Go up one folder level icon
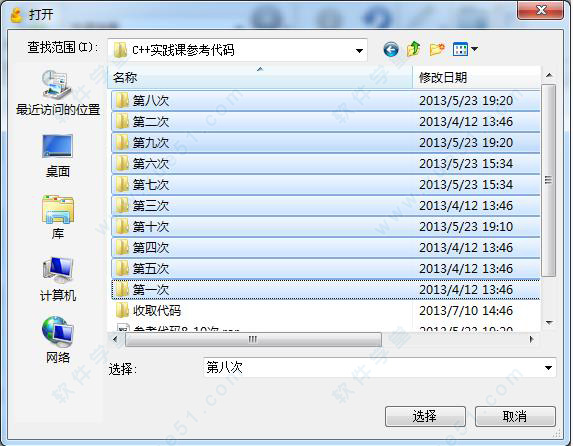This screenshot has width=573, height=446. pyautogui.click(x=413, y=49)
